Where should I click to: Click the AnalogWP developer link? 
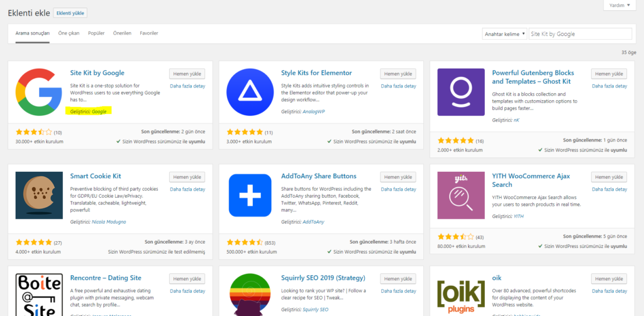314,112
